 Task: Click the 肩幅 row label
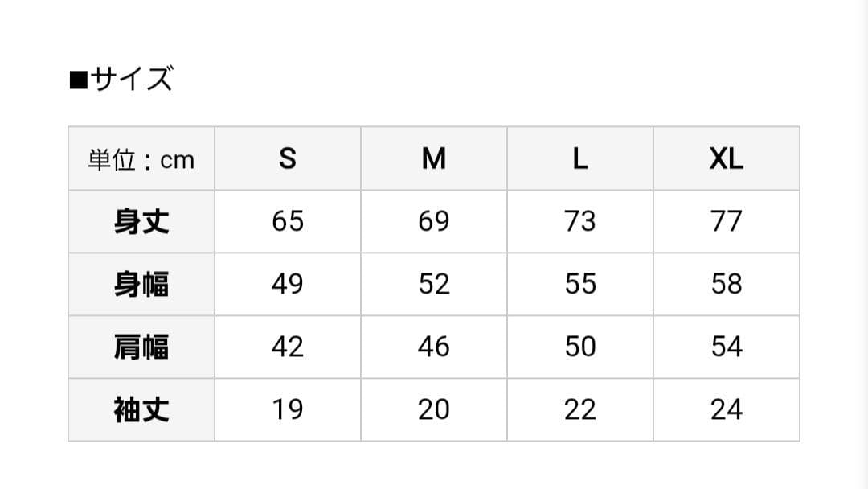point(141,347)
